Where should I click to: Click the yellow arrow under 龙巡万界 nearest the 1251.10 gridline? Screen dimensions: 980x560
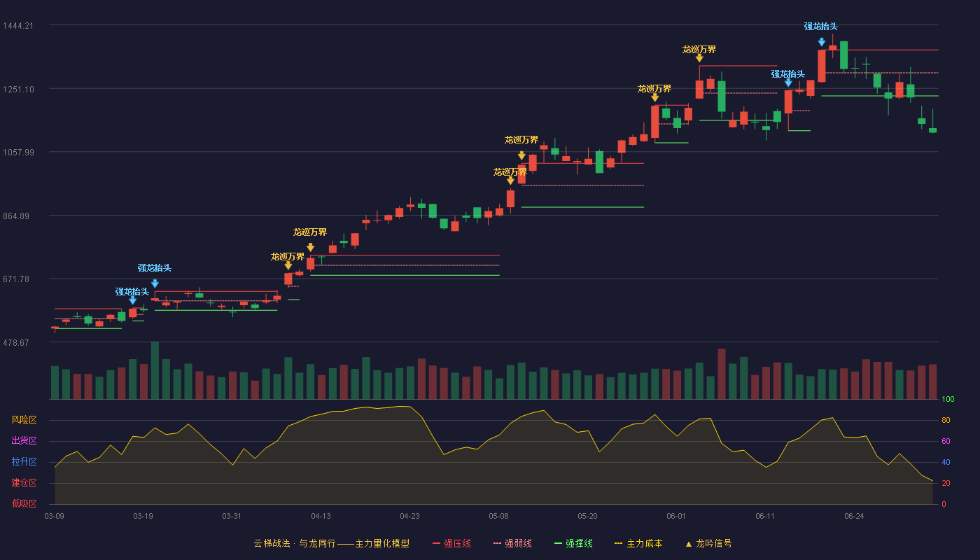[x=654, y=97]
